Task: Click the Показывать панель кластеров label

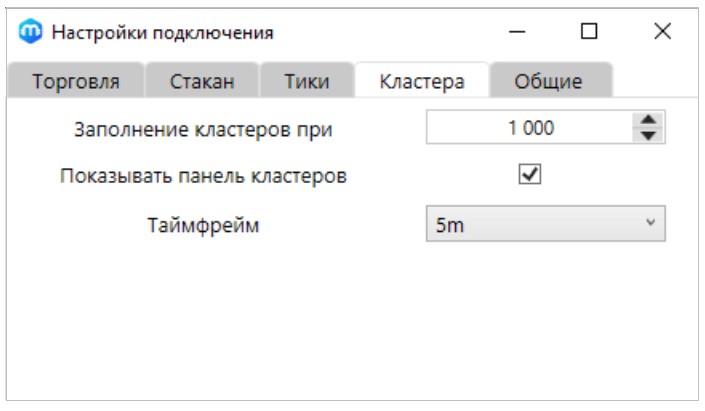Action: (203, 176)
